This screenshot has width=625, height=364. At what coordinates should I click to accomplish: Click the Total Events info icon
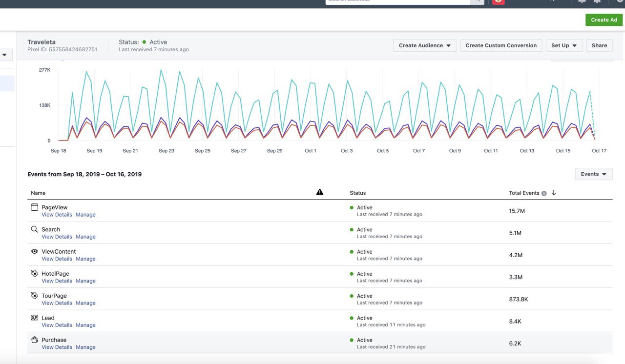click(x=544, y=193)
